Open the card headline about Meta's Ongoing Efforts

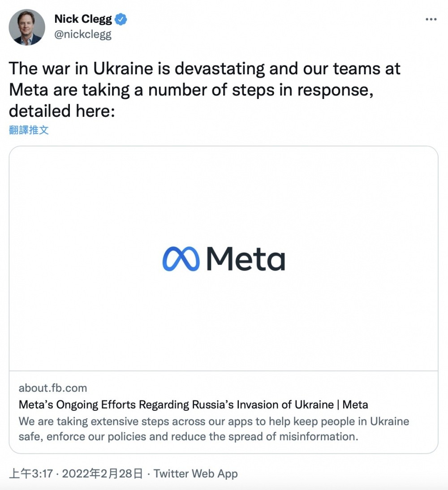pyautogui.click(x=193, y=405)
